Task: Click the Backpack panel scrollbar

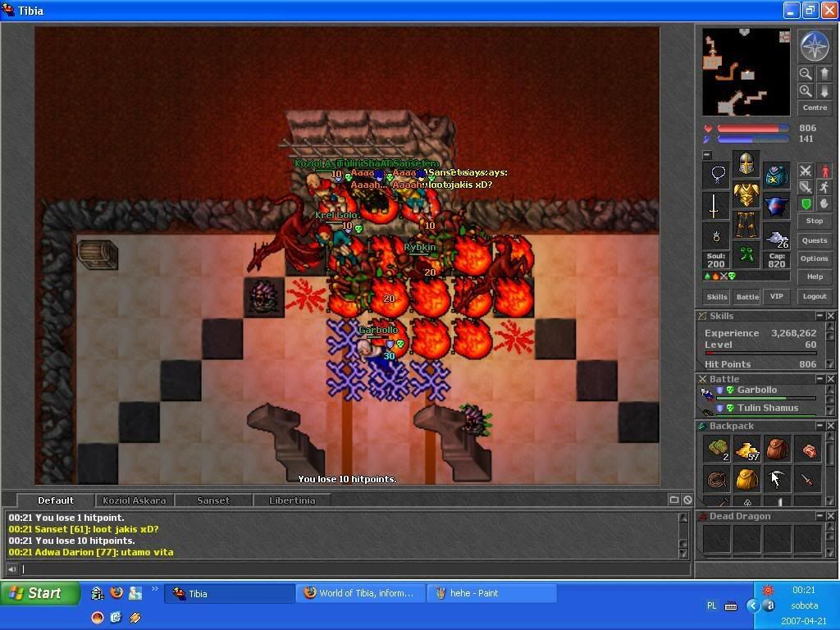Action: (830, 469)
